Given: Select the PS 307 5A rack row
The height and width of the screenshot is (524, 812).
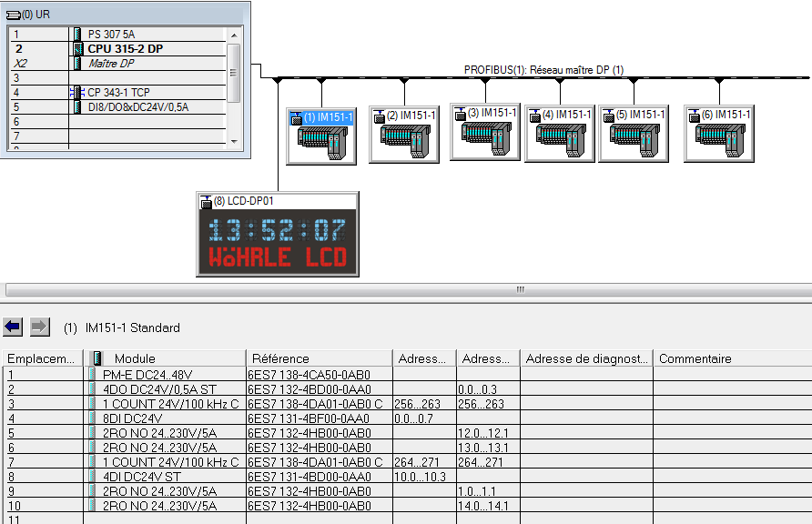Looking at the screenshot, I should [111, 35].
